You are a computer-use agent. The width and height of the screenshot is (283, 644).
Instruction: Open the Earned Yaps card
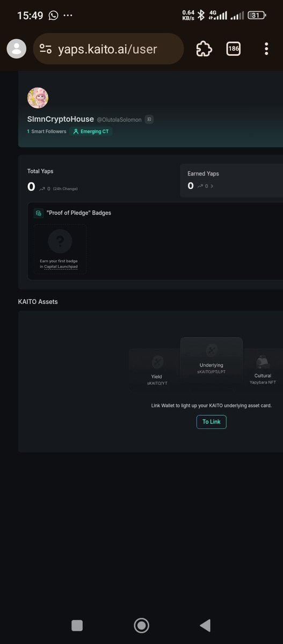pos(231,180)
